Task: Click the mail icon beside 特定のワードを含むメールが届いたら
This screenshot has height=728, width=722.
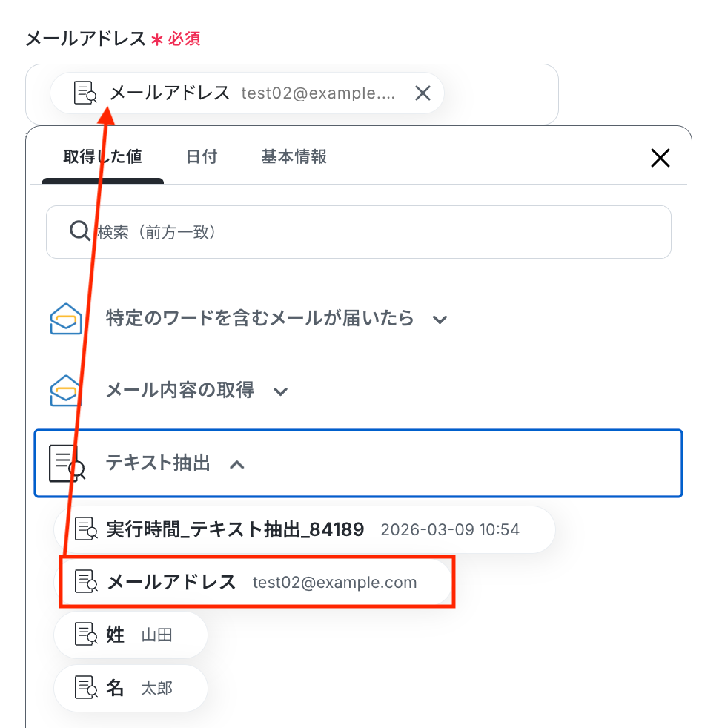Action: [x=66, y=319]
